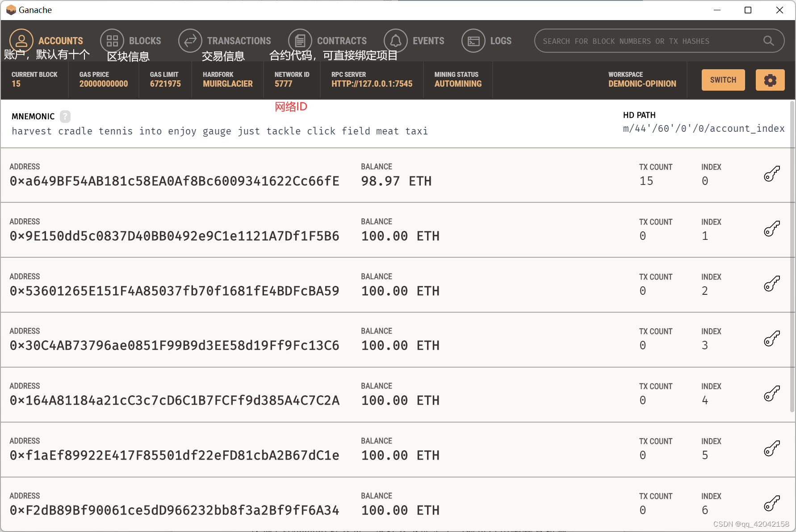
Task: Show private key for index 1 account
Action: [x=772, y=229]
